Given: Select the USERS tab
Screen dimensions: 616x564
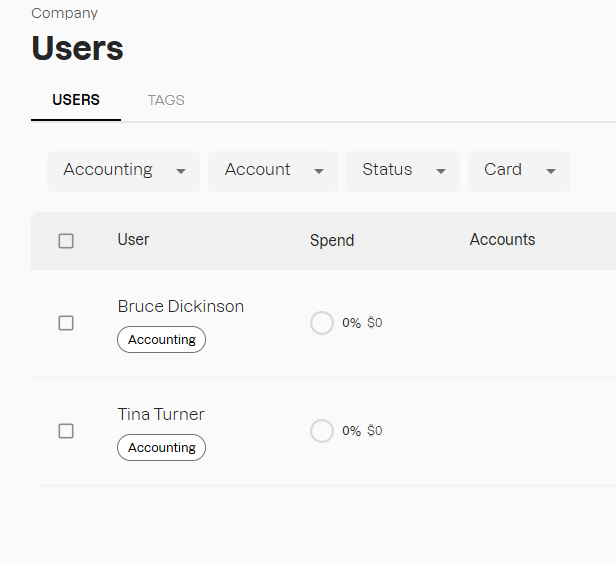Looking at the screenshot, I should [76, 100].
